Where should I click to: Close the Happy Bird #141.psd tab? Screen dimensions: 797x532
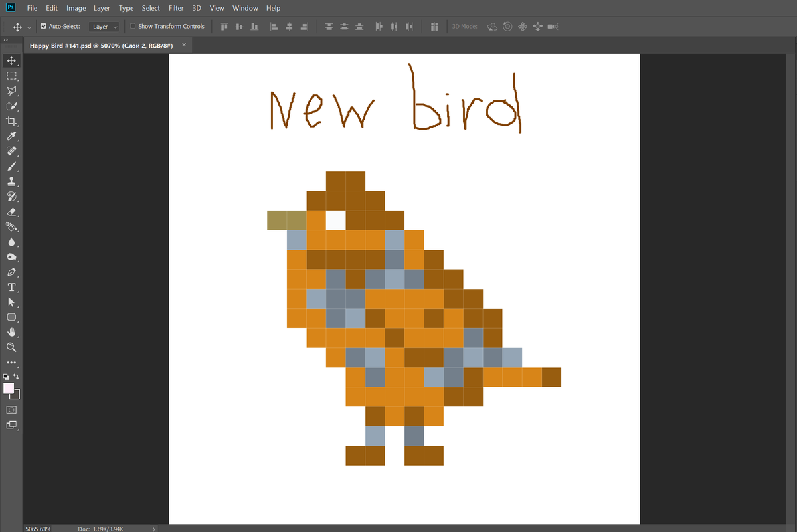click(184, 44)
